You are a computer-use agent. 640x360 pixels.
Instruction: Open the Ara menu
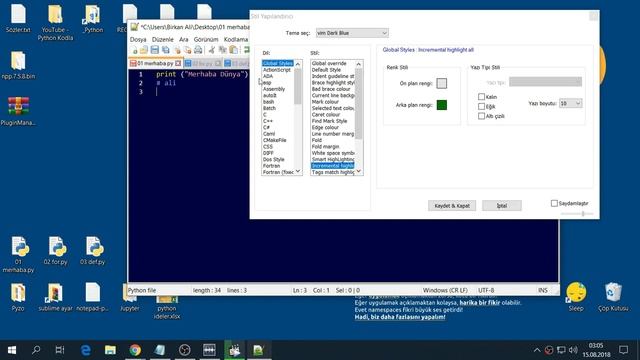[x=184, y=39]
